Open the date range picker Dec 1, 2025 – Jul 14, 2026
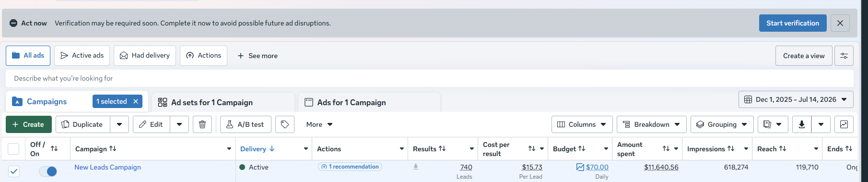Screen dimensions: 868x182 click(796, 99)
